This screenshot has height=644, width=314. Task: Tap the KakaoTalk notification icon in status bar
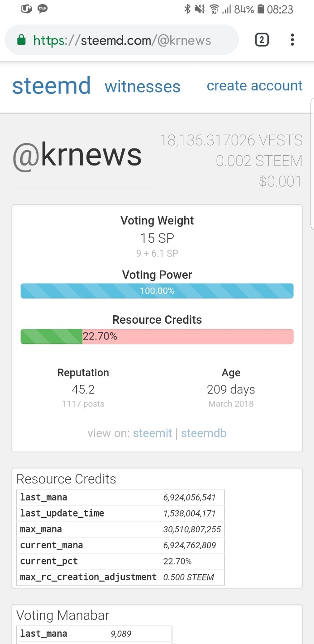click(43, 8)
